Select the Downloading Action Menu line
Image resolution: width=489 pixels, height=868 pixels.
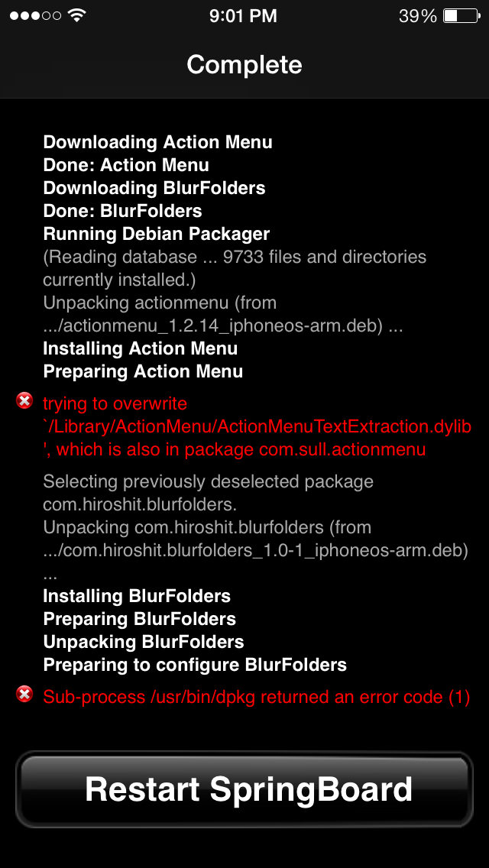[158, 142]
